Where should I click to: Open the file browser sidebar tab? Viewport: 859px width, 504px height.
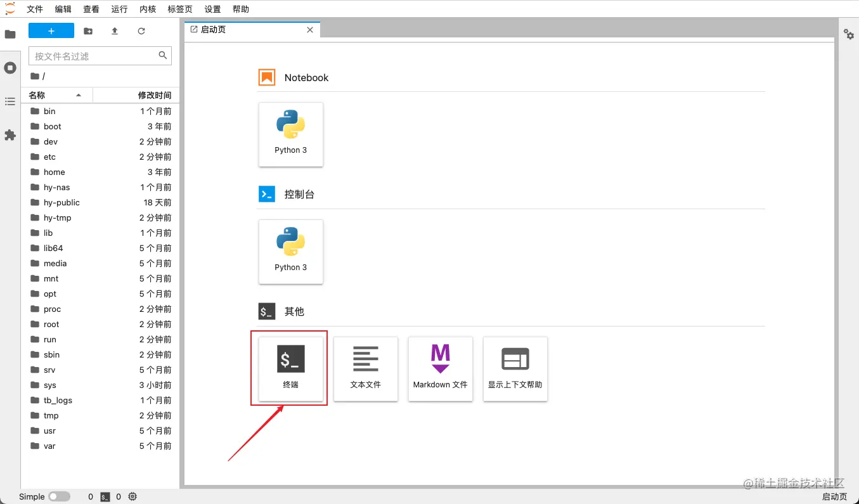[10, 34]
